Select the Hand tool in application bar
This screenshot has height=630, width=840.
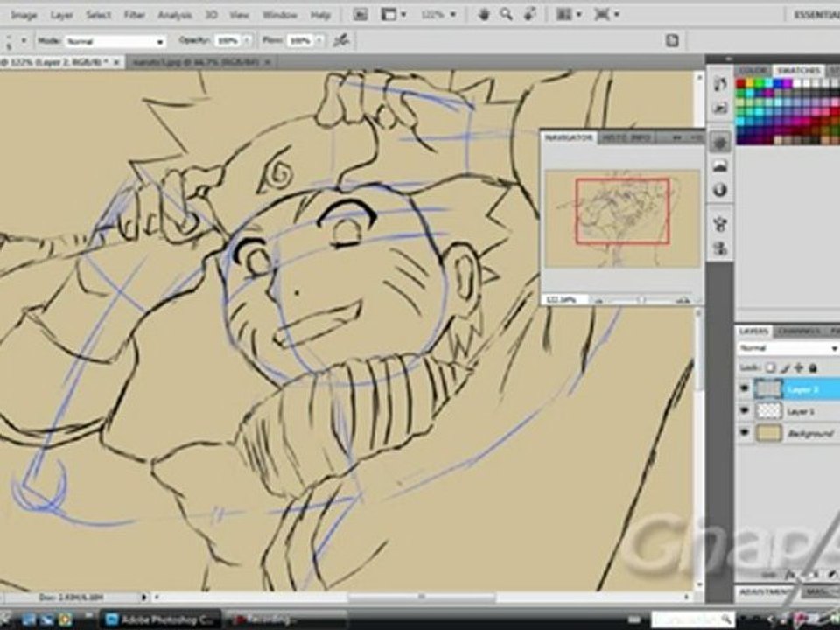pos(484,15)
